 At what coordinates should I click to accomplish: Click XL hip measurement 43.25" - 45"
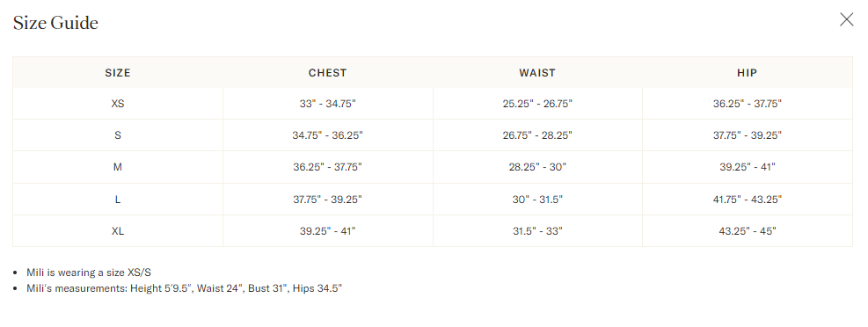pos(748,230)
